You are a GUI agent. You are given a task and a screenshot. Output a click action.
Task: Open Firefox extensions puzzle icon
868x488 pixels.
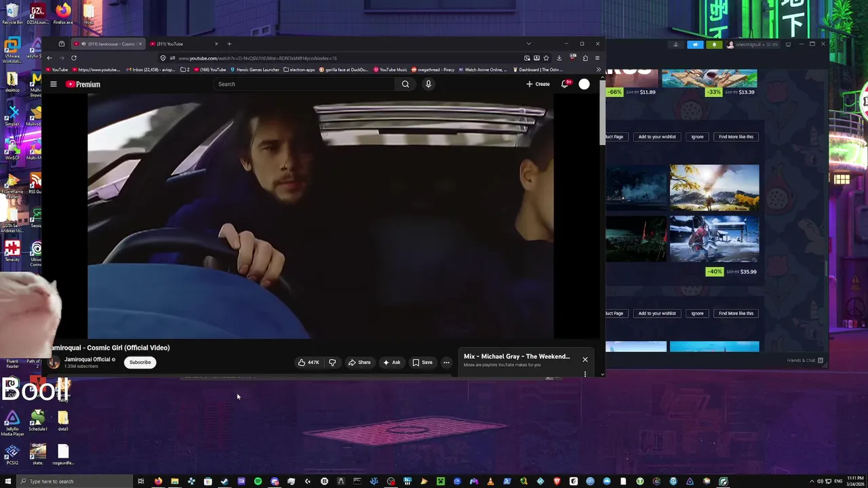pos(585,58)
